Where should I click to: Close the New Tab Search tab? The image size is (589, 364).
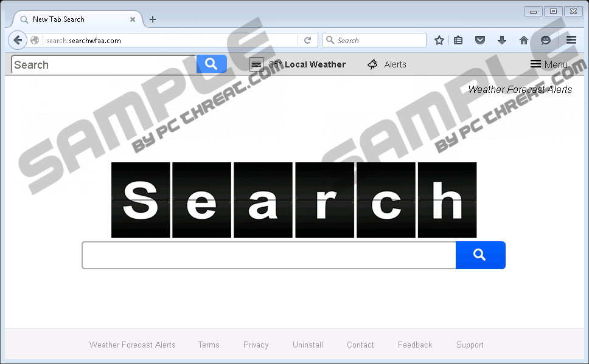pyautogui.click(x=133, y=19)
